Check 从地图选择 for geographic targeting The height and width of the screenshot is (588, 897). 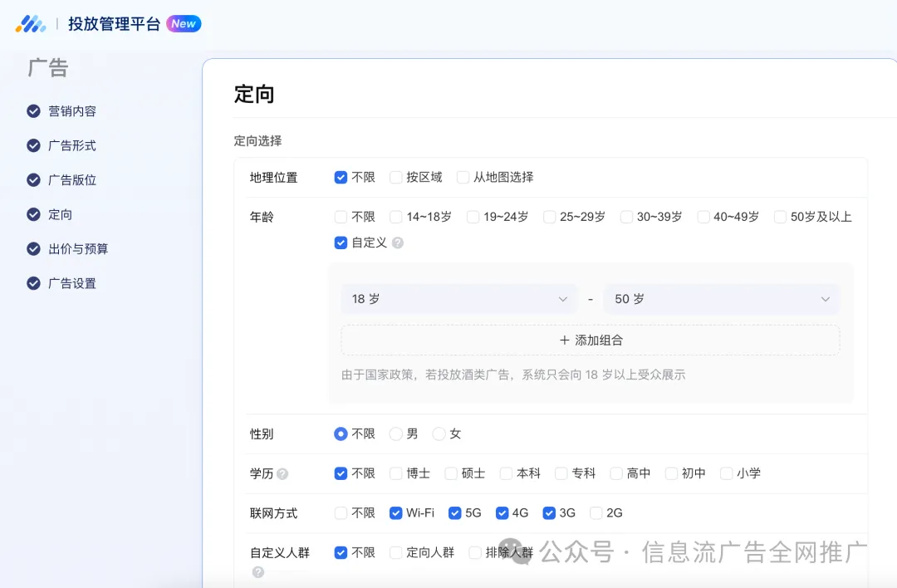(x=462, y=177)
